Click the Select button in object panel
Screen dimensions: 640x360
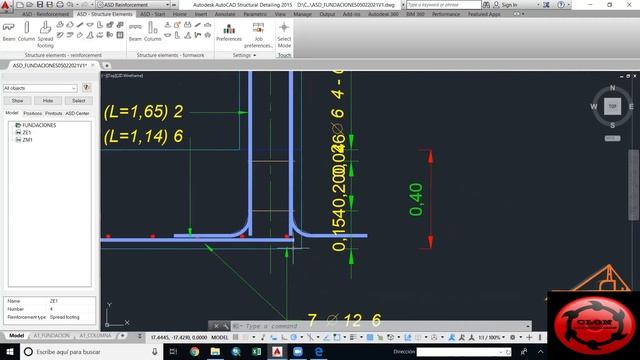click(78, 100)
